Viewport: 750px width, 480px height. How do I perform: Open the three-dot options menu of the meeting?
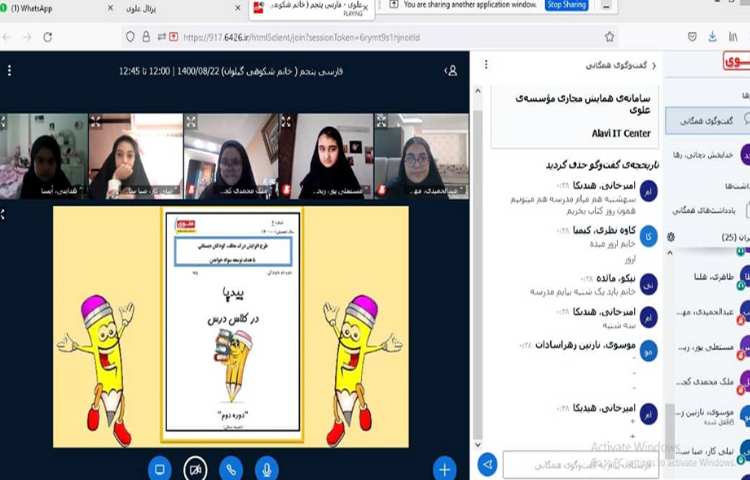[x=9, y=71]
